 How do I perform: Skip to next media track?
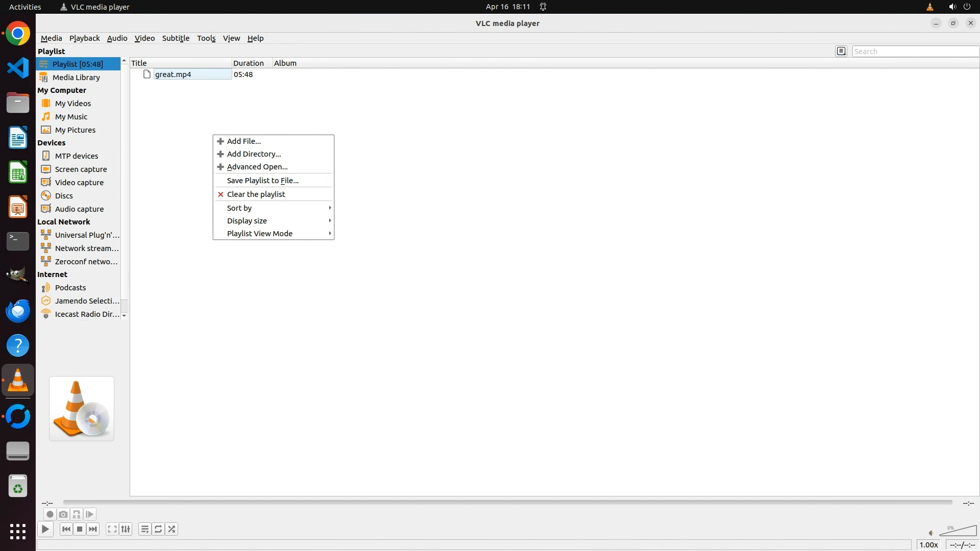point(93,529)
